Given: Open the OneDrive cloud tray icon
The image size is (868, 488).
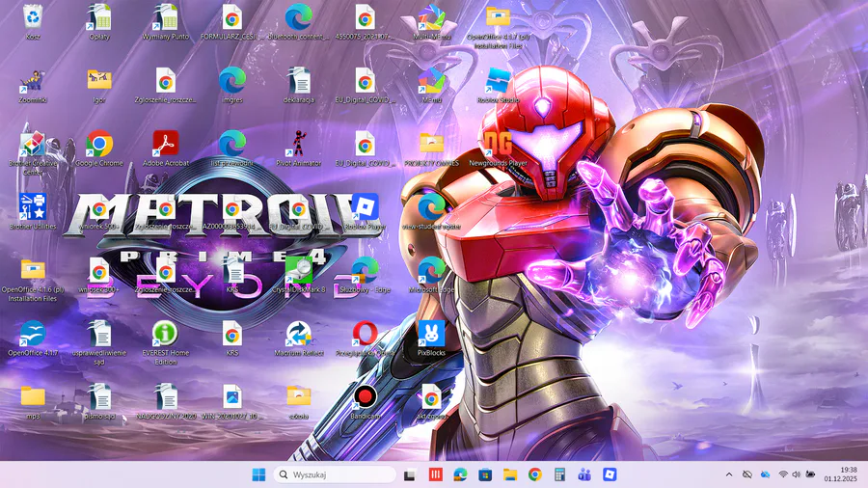Looking at the screenshot, I should (x=765, y=474).
